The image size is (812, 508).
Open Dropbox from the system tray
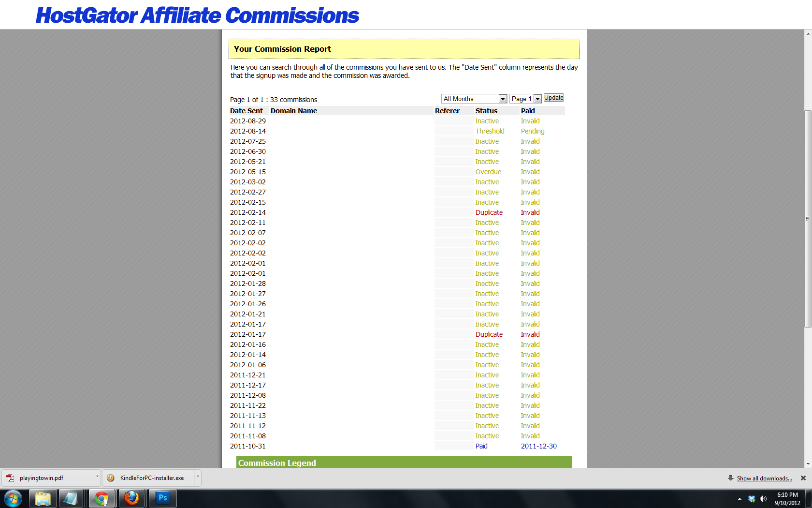pyautogui.click(x=752, y=499)
